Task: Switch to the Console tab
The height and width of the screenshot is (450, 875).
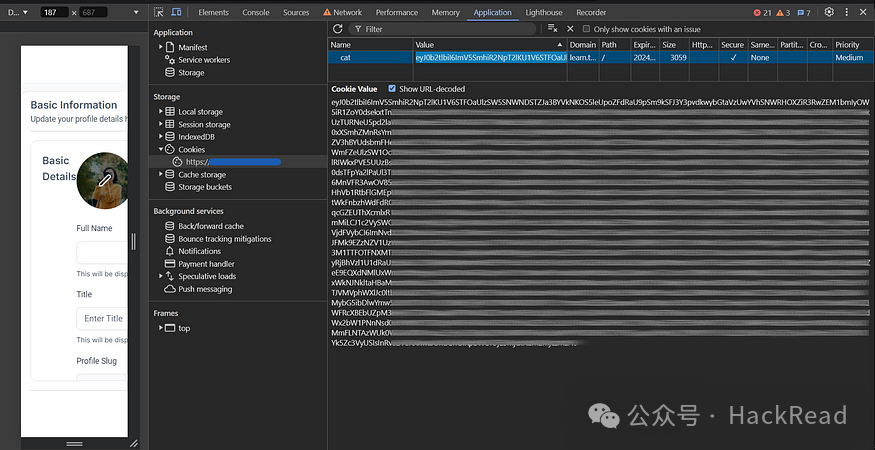Action: point(256,12)
